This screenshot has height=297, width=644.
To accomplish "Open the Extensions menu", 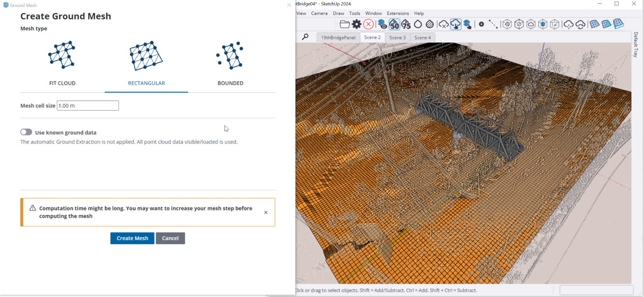I will [397, 13].
